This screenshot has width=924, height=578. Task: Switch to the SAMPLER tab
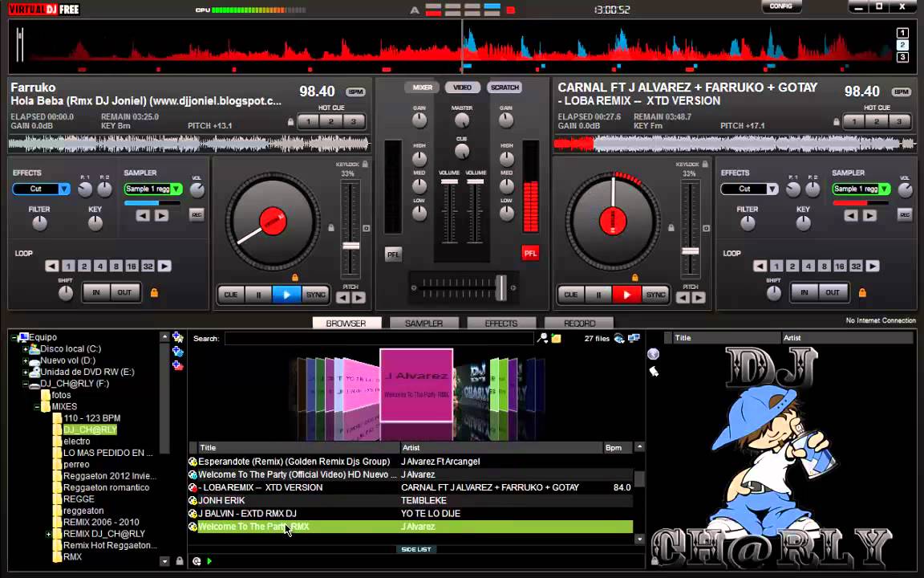[x=423, y=324]
